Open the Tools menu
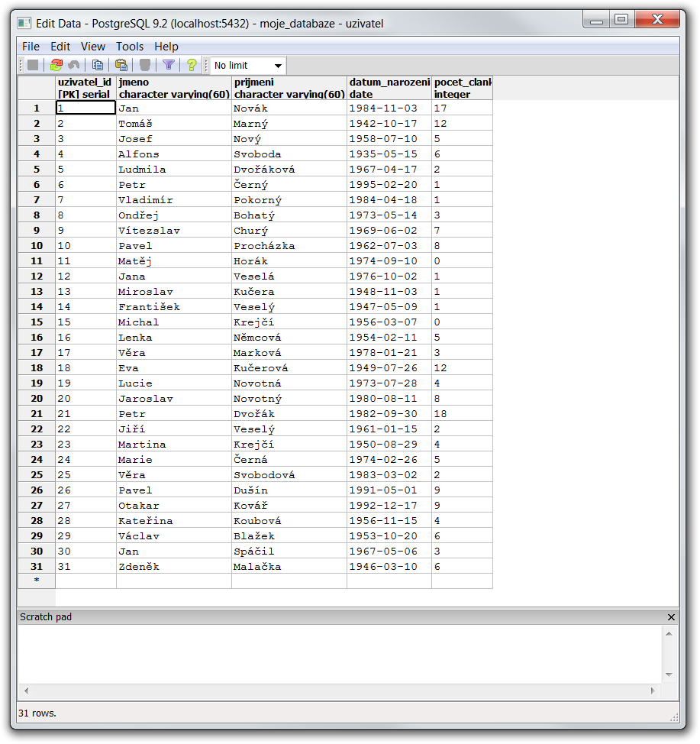Image resolution: width=700 pixels, height=744 pixels. (130, 47)
